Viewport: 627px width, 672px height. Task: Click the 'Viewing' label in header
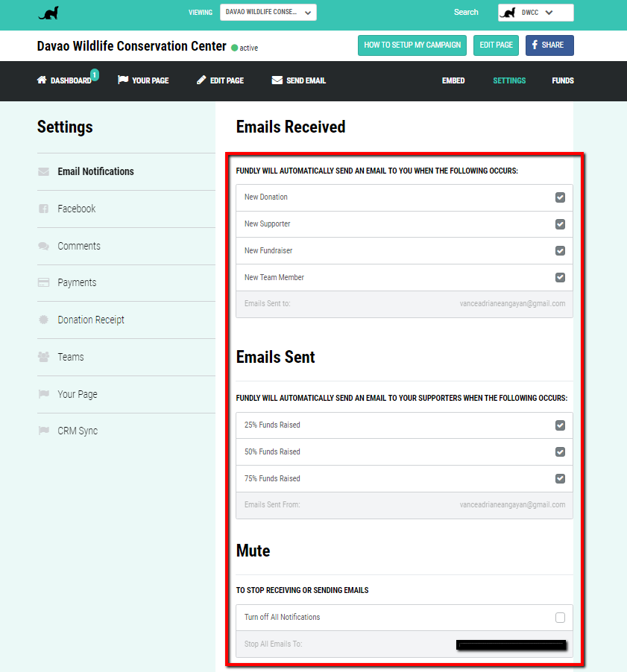click(x=201, y=13)
